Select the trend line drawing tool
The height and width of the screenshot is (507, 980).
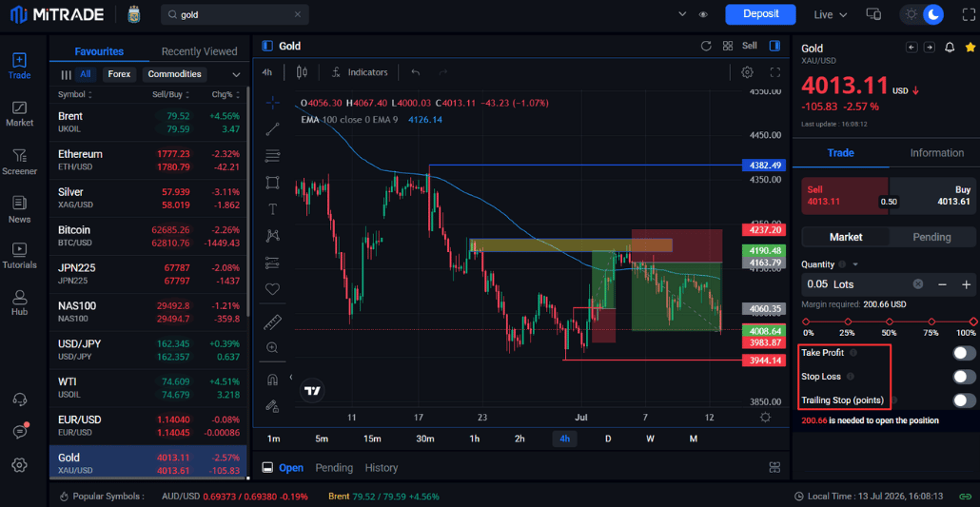tap(272, 129)
